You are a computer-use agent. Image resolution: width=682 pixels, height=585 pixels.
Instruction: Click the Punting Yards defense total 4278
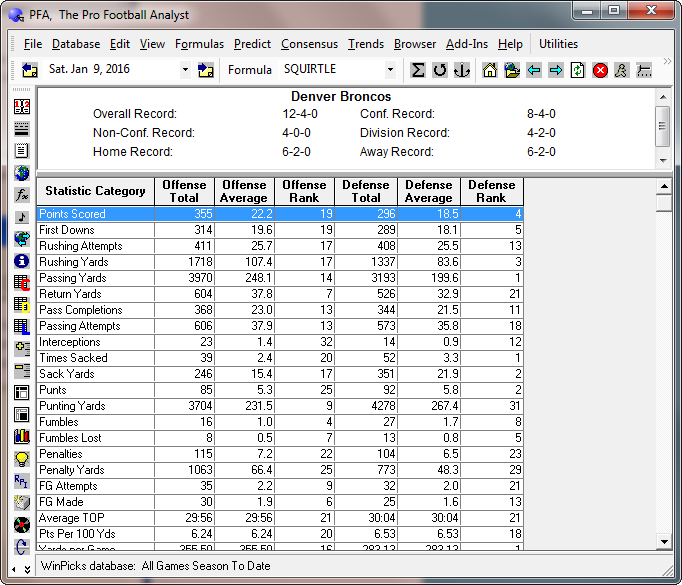pyautogui.click(x=383, y=406)
